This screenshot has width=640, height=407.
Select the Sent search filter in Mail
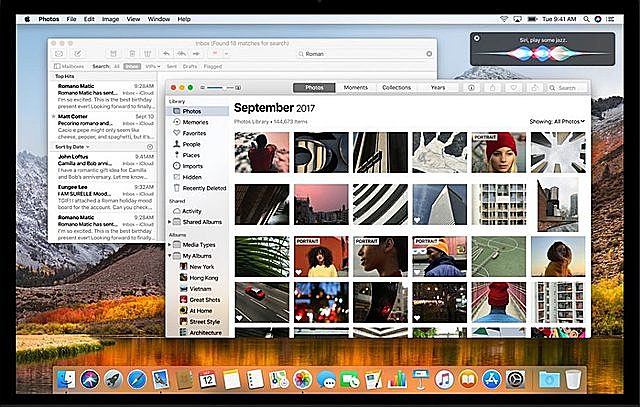pyautogui.click(x=172, y=66)
